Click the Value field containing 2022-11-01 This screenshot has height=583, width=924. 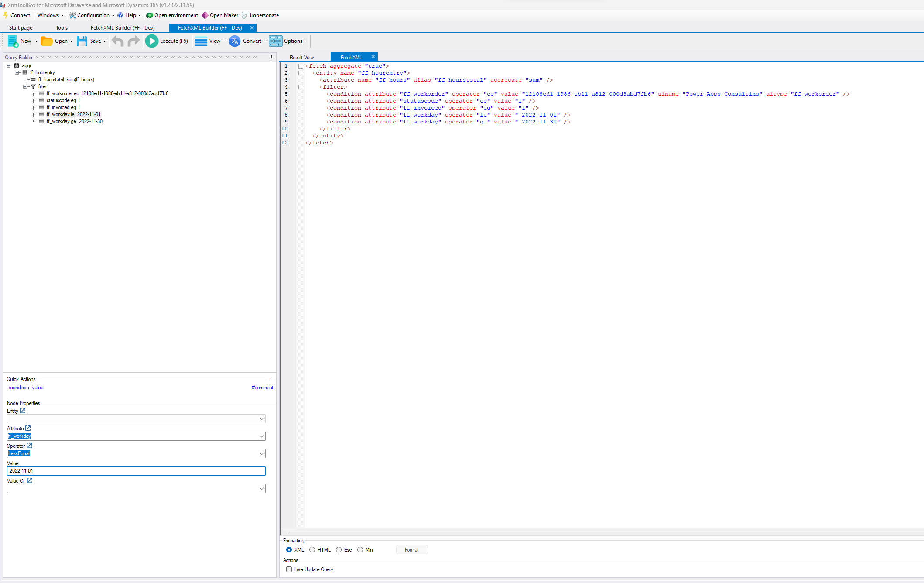coord(136,471)
